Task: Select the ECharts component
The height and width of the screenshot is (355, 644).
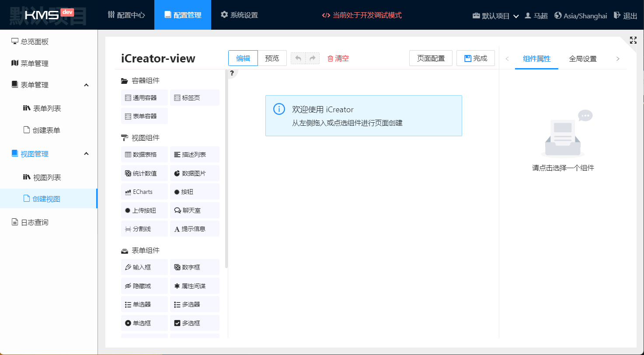Action: pyautogui.click(x=144, y=192)
